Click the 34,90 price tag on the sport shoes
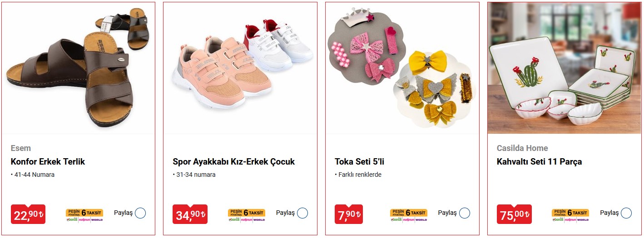 190,214
